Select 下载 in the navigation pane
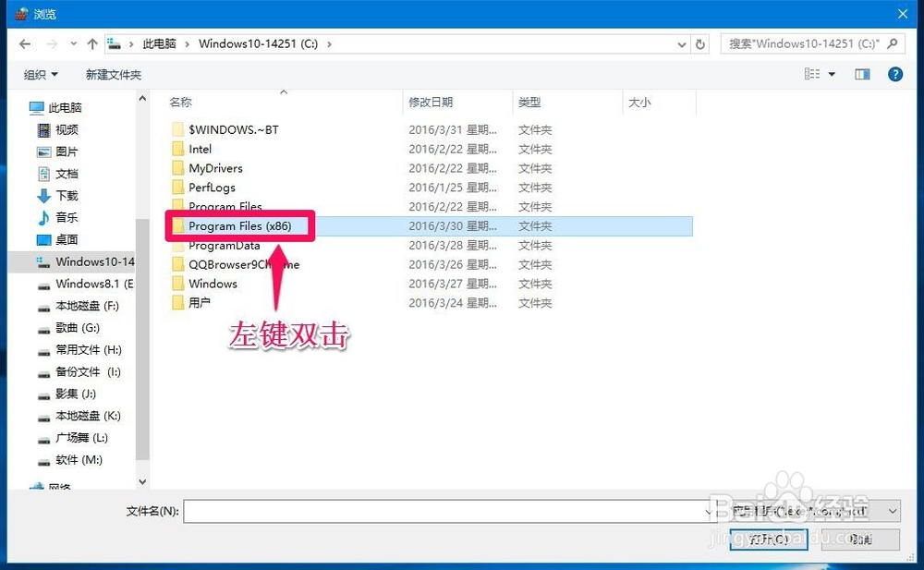924x570 pixels. pos(62,196)
